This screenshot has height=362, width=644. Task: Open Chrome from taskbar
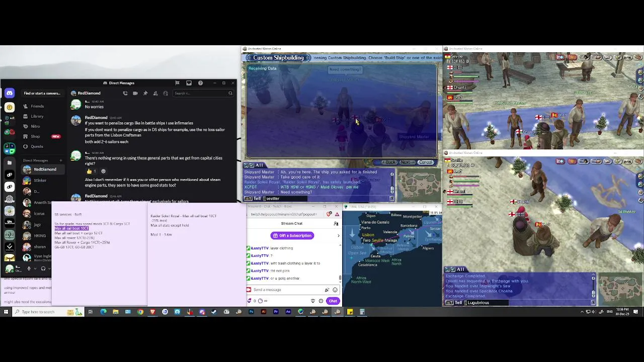pyautogui.click(x=140, y=312)
